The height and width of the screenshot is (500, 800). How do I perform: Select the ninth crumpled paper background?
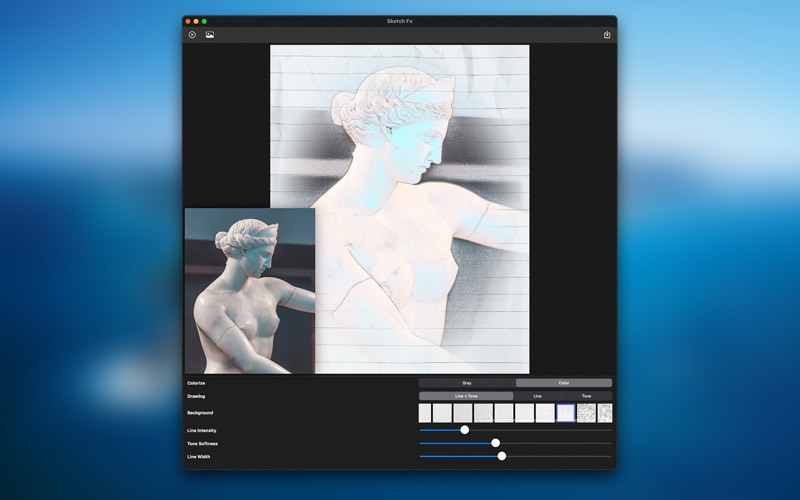pos(586,413)
